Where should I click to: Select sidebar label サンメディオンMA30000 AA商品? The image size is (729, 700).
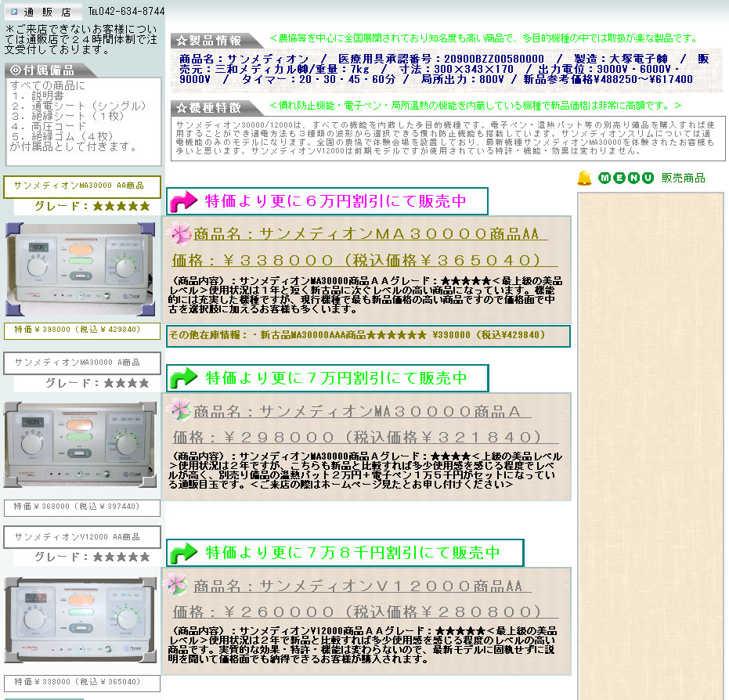point(81,186)
